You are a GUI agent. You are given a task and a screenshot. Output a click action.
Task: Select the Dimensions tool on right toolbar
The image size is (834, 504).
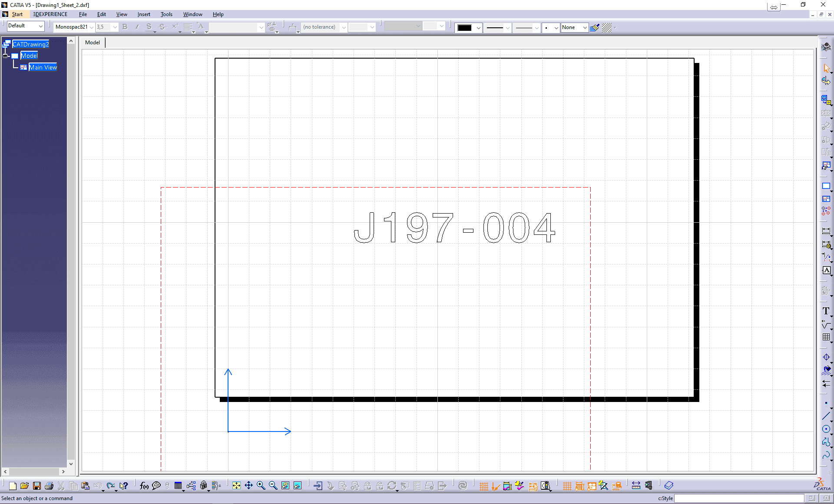click(x=826, y=231)
